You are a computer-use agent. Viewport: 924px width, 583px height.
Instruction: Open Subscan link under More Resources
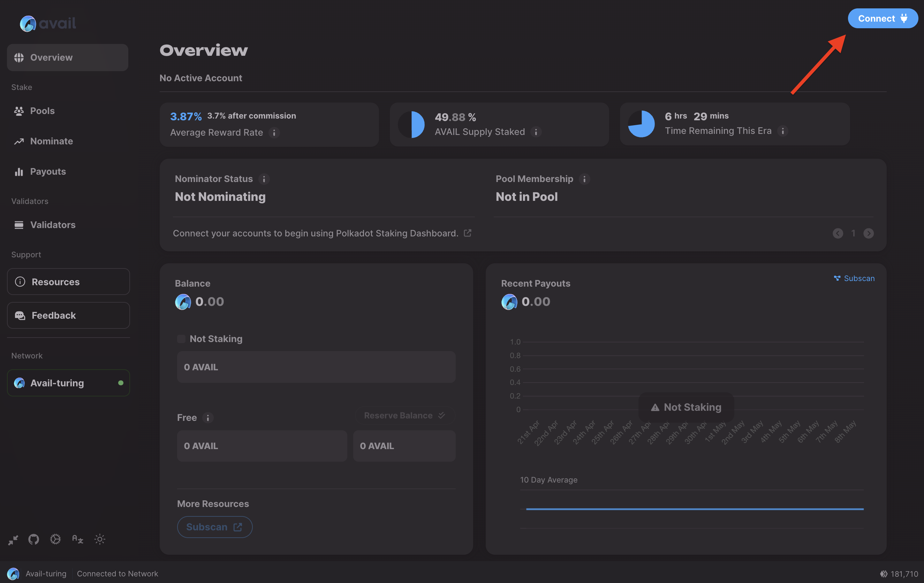214,527
